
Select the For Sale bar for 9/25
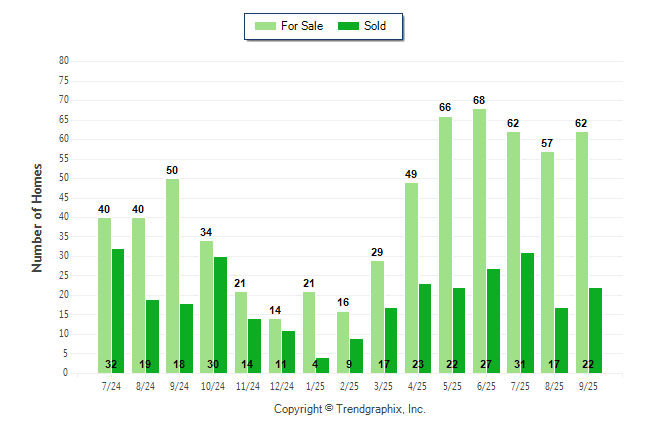click(x=582, y=252)
